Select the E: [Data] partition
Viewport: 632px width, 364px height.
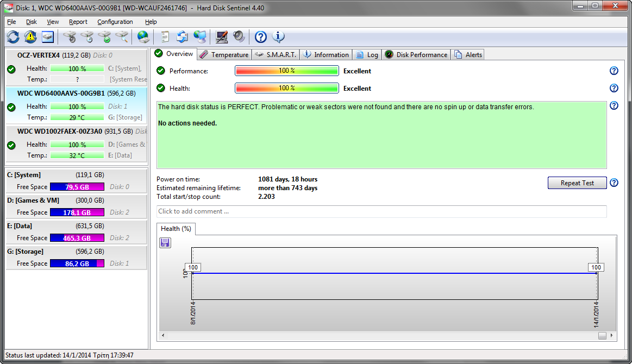77,232
